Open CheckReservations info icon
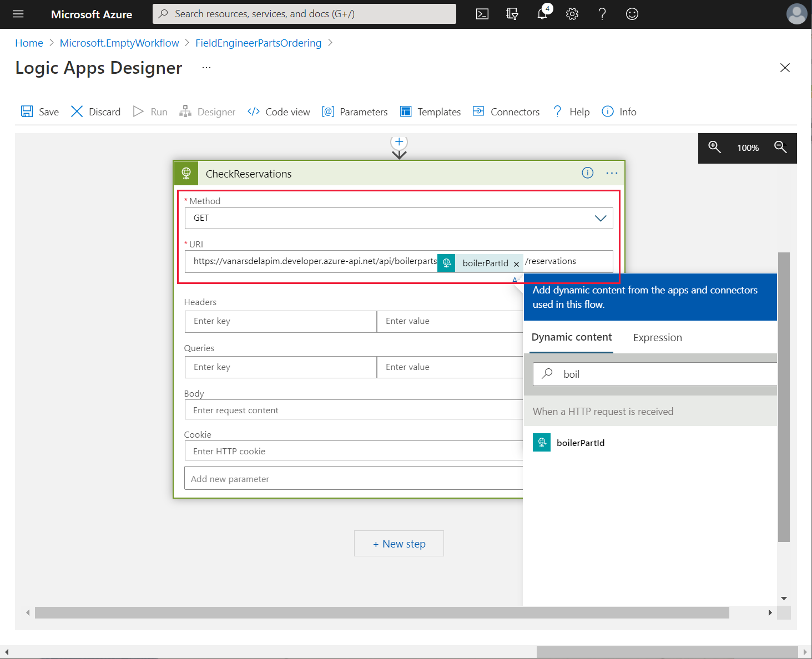The height and width of the screenshot is (659, 812). [587, 173]
